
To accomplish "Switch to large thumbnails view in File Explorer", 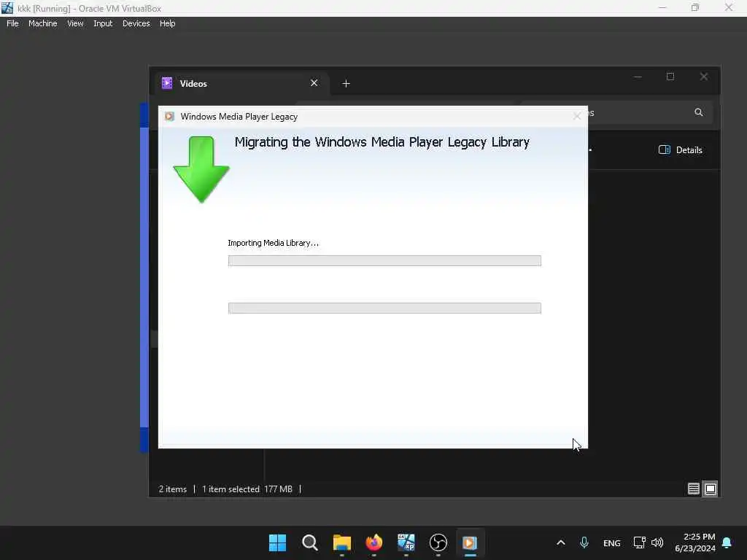I will pos(710,489).
